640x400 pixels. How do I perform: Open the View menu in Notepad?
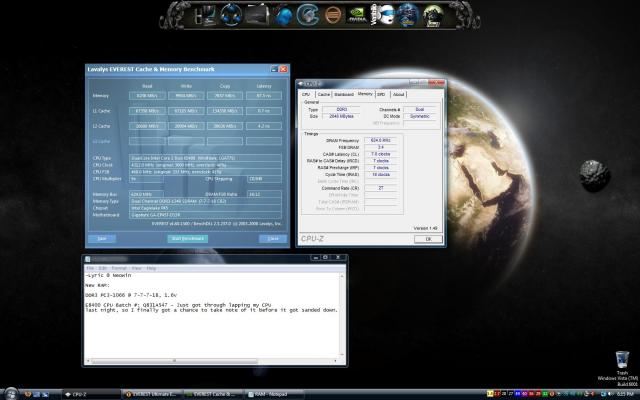pos(136,268)
